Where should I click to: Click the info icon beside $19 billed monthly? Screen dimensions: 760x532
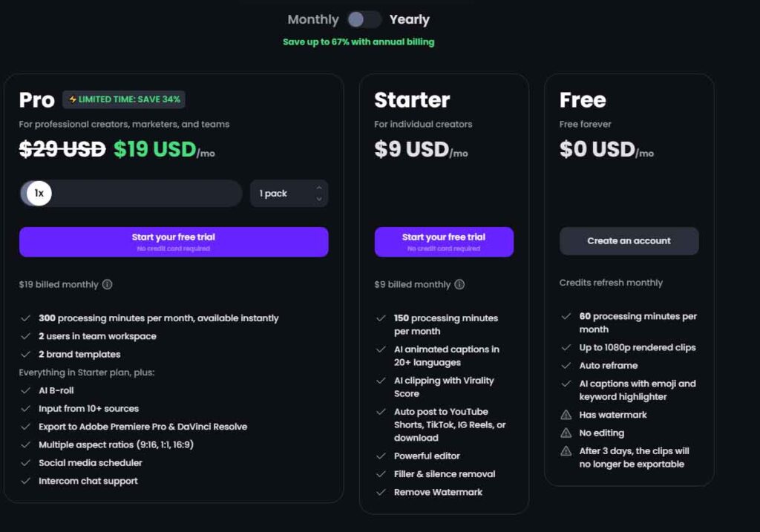coord(107,284)
